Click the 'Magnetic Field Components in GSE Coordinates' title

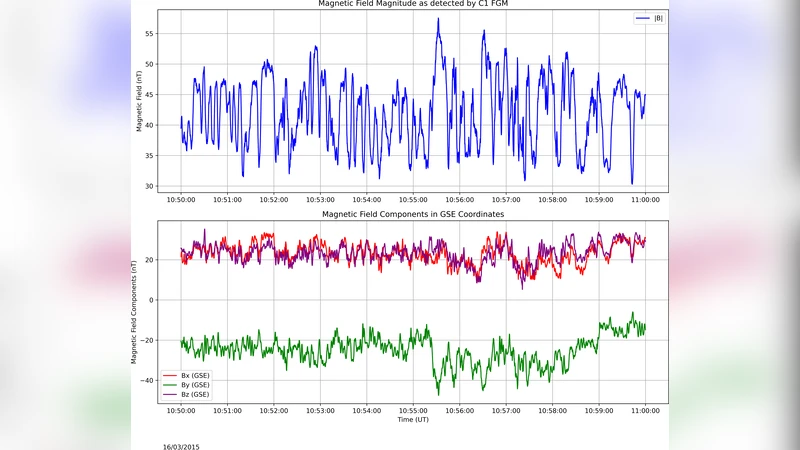pyautogui.click(x=412, y=214)
